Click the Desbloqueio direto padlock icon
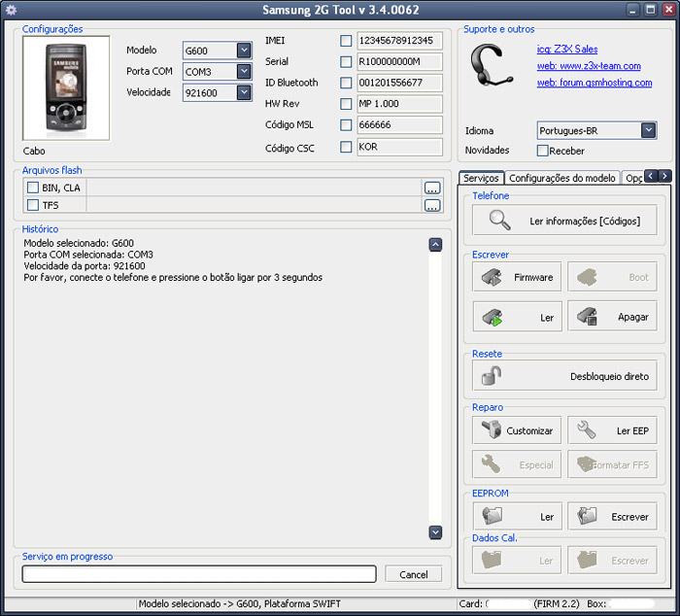This screenshot has height=616, width=680. (492, 376)
